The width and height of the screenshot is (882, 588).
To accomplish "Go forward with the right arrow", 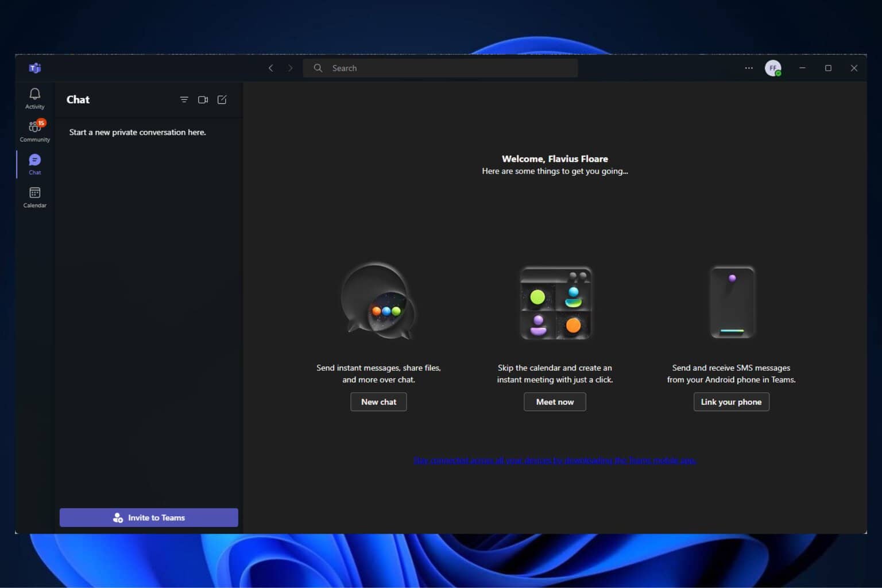I will click(x=291, y=68).
